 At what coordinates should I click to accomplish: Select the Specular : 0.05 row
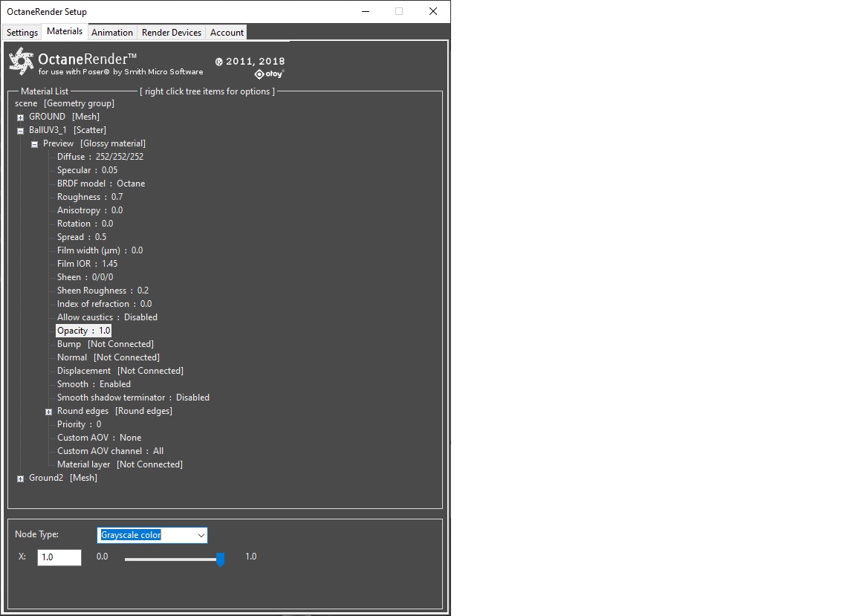point(88,170)
